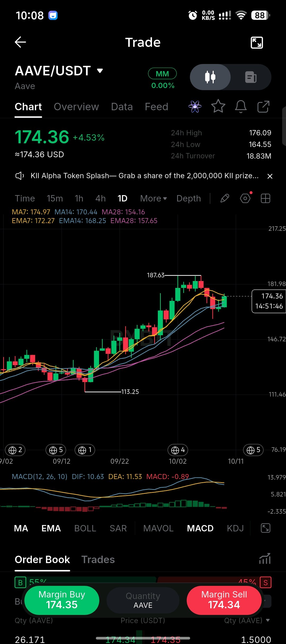Switch to candlestick chart mode
286x644 pixels.
210,77
